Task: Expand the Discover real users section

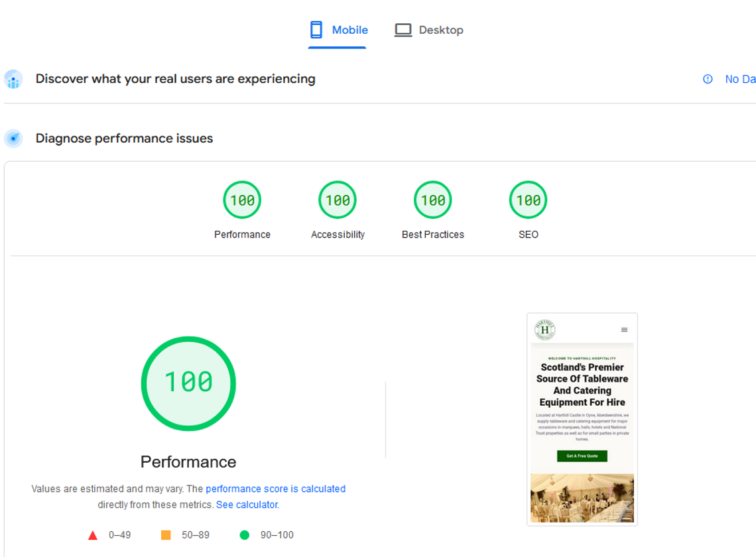Action: tap(175, 78)
